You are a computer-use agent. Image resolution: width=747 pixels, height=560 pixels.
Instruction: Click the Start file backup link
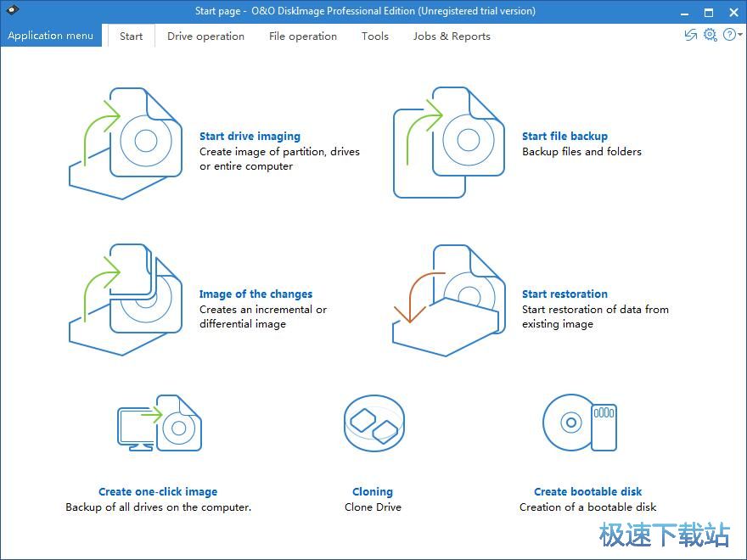click(x=564, y=137)
